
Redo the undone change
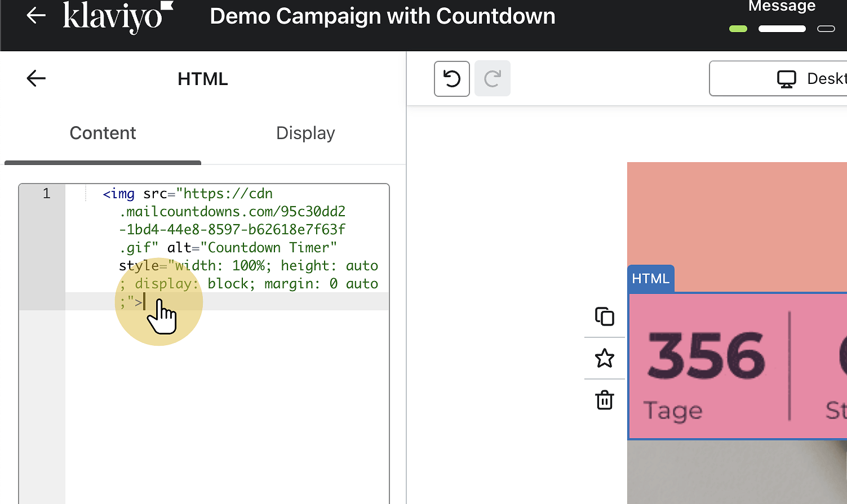(x=492, y=78)
